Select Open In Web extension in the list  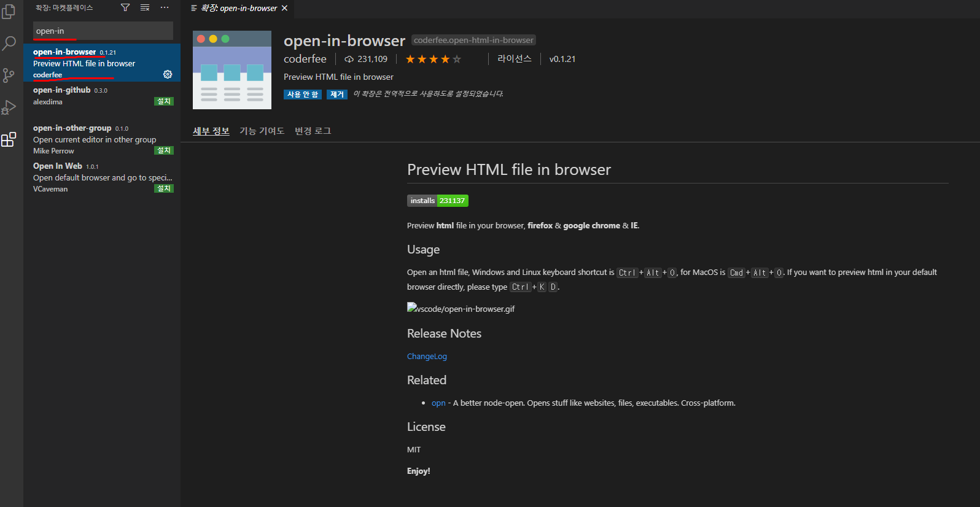click(x=102, y=177)
